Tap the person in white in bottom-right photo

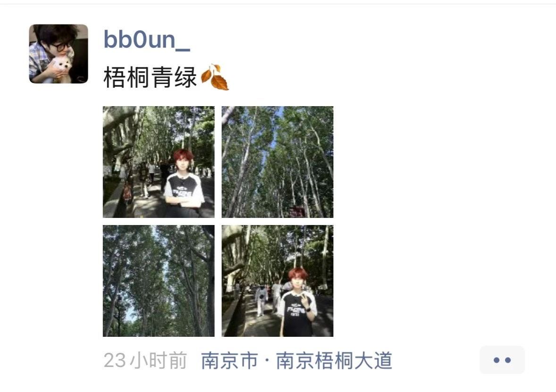pos(261,300)
